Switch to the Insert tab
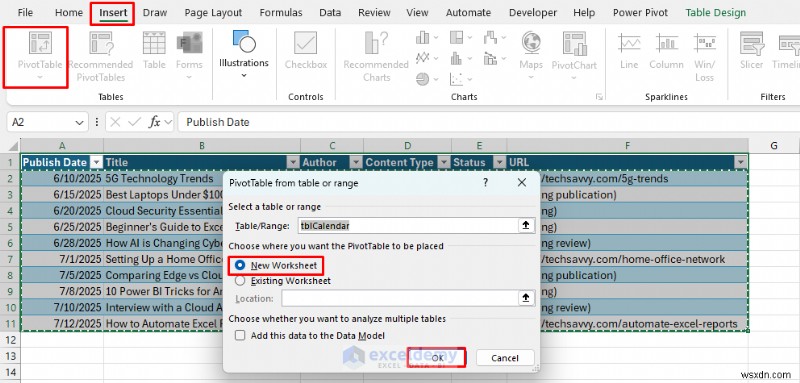Screen dimensions: 800x383 (113, 13)
